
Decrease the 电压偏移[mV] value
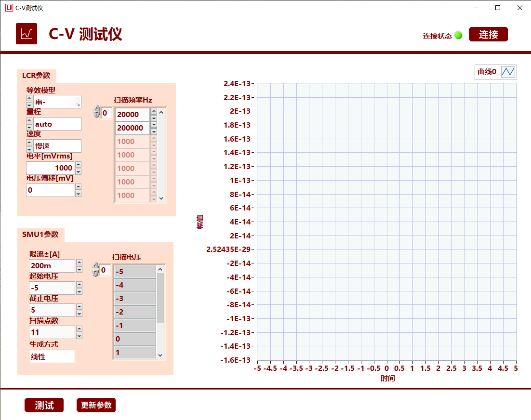(x=78, y=194)
